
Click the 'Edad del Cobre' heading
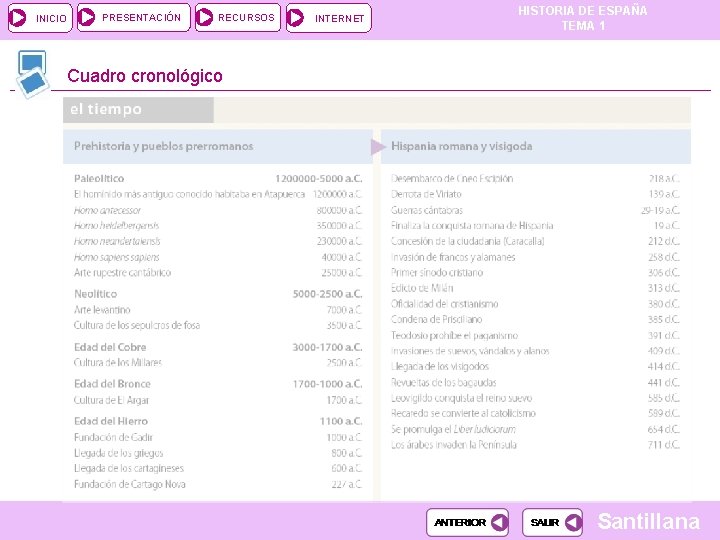pyautogui.click(x=110, y=347)
